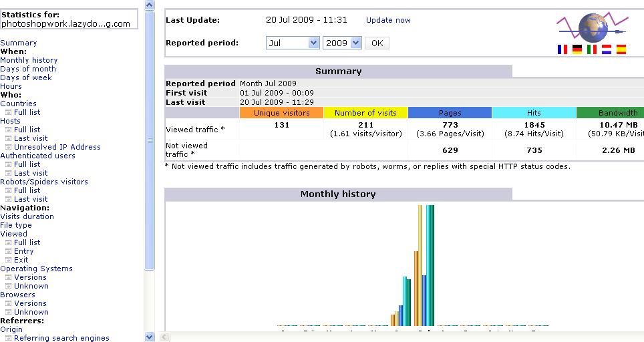
Task: Click the viewed hits value 1845
Action: (x=534, y=125)
